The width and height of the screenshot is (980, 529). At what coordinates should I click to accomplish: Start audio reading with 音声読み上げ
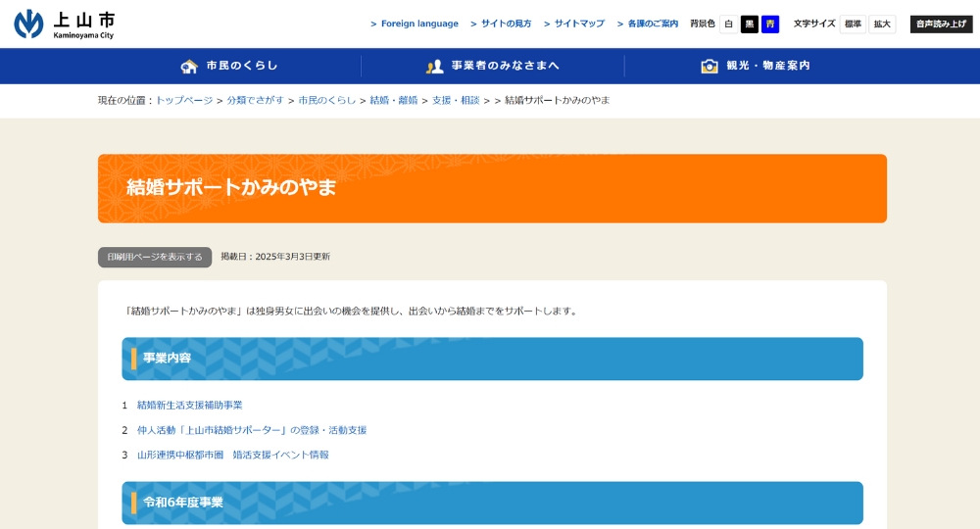pos(941,24)
